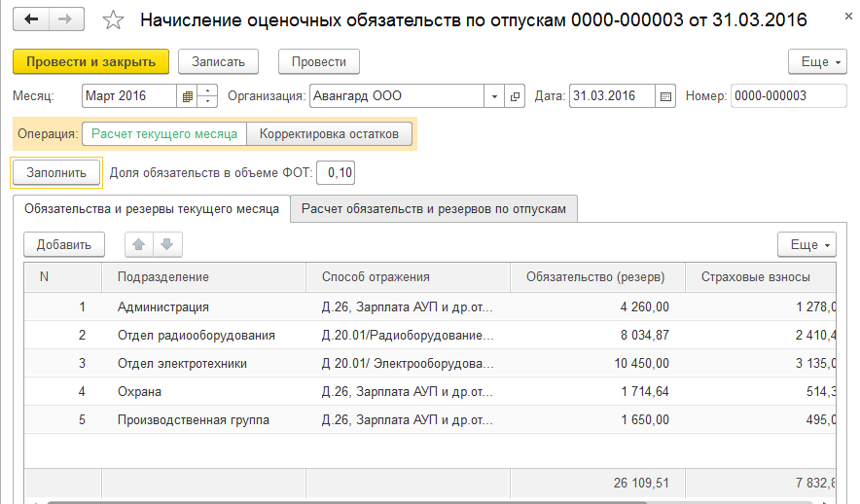
Task: Click the back navigation arrow
Action: pyautogui.click(x=30, y=19)
